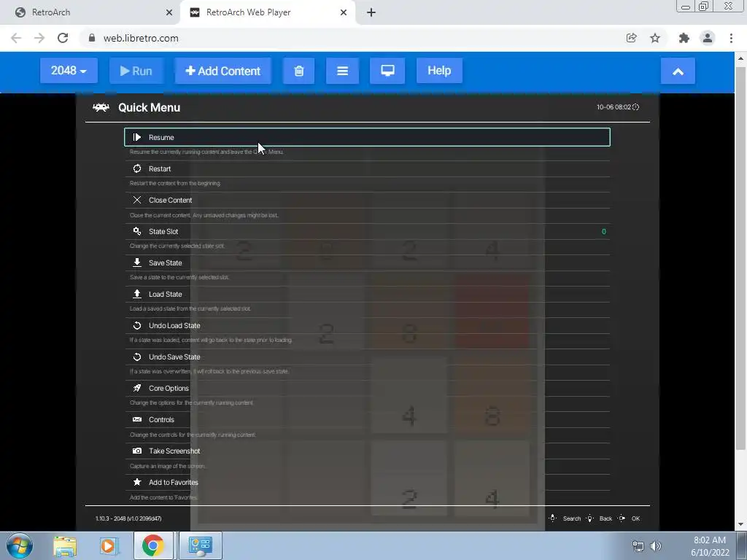
Task: Click the Core Options rocket icon
Action: (x=136, y=389)
